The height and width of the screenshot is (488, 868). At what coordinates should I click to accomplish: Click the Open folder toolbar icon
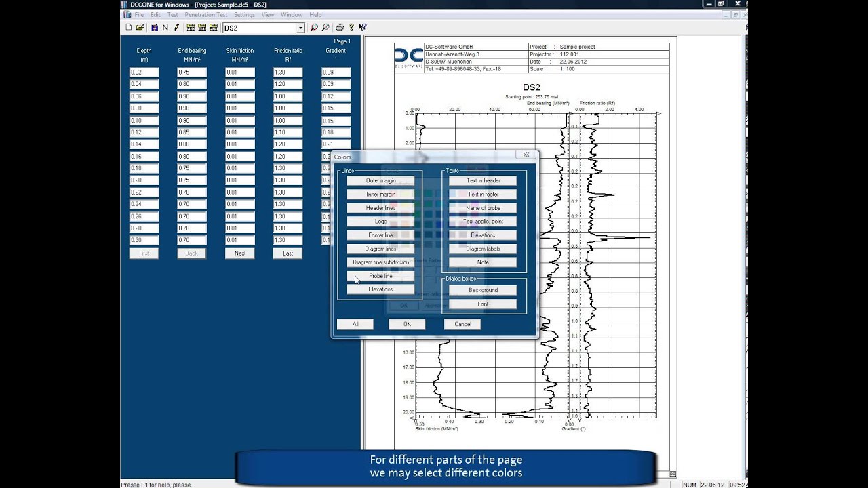click(140, 28)
